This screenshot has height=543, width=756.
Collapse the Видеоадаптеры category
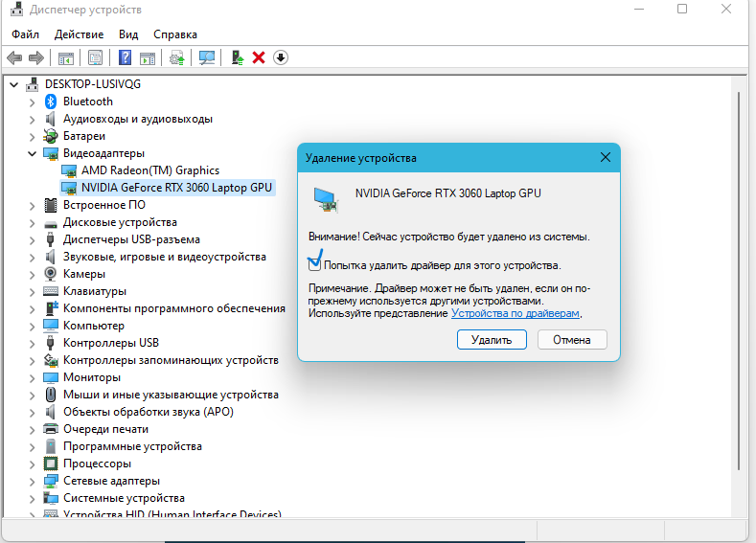pos(32,153)
